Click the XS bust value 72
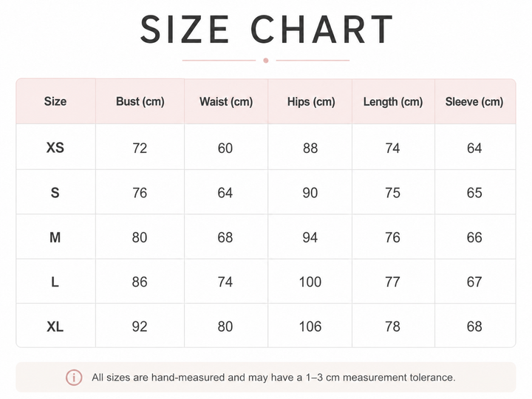This screenshot has height=399, width=532. coord(140,148)
